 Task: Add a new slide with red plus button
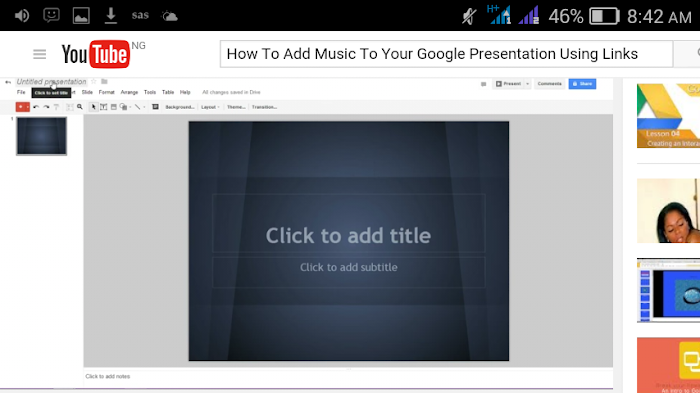[20, 107]
